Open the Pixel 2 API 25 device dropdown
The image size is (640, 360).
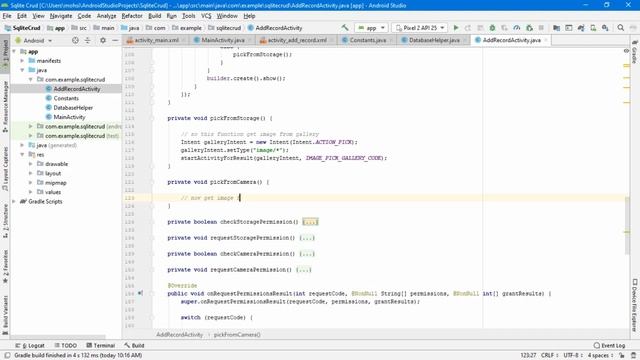(x=420, y=28)
